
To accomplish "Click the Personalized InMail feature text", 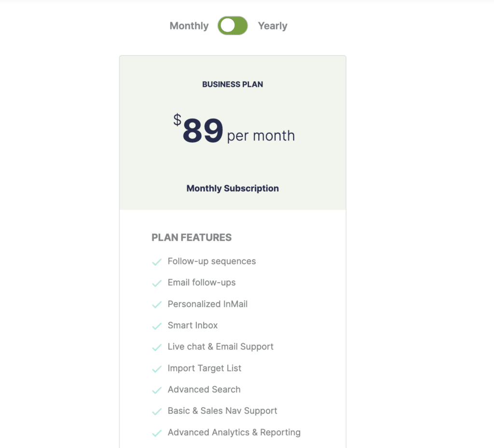I will [x=207, y=304].
